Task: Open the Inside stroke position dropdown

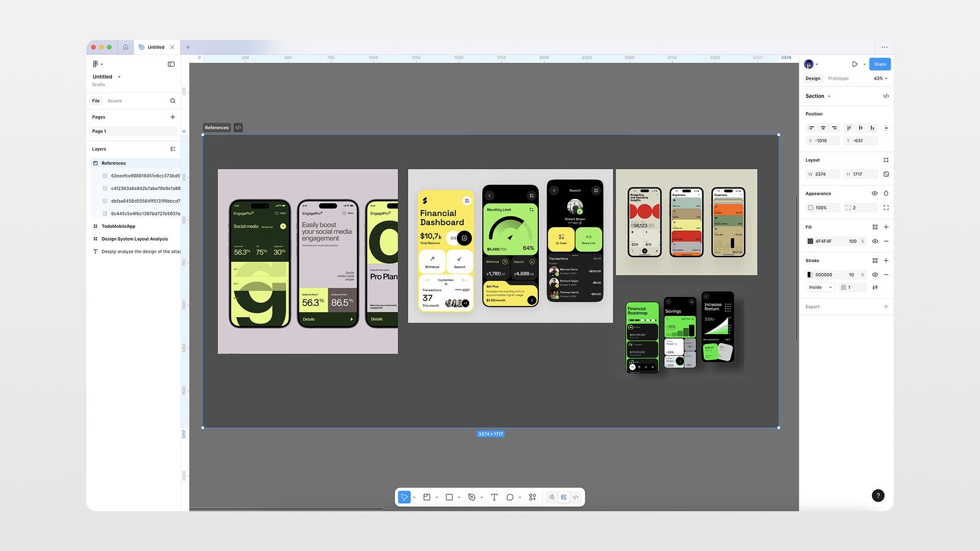Action: tap(819, 287)
